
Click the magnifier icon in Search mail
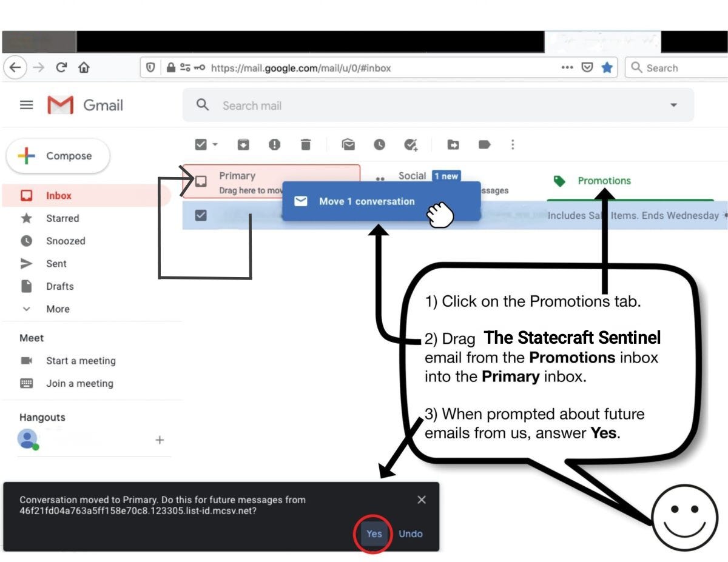pos(203,105)
